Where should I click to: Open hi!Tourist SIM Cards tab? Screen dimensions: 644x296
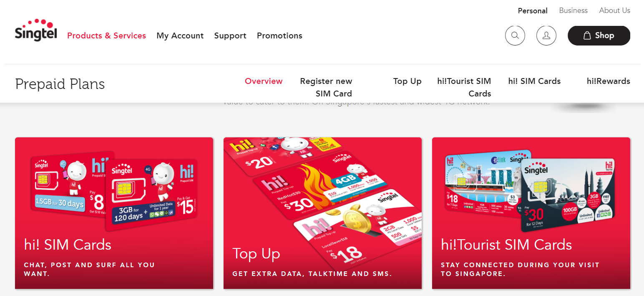[x=464, y=87]
